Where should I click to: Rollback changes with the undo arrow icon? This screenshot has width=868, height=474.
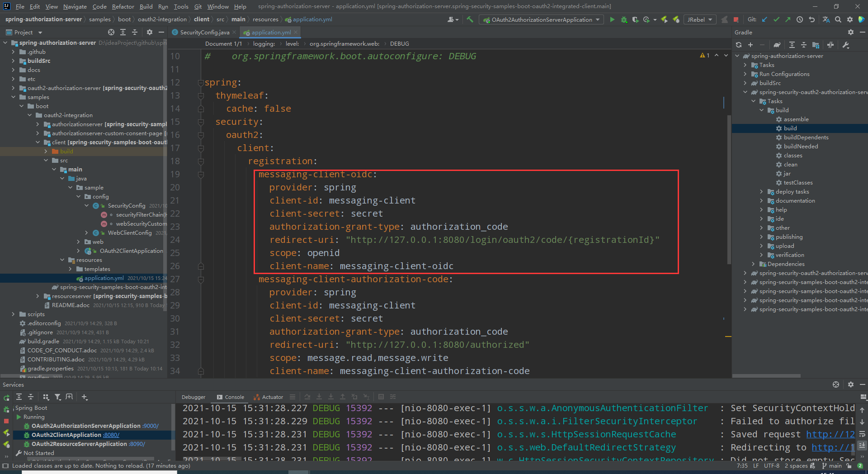pyautogui.click(x=811, y=19)
